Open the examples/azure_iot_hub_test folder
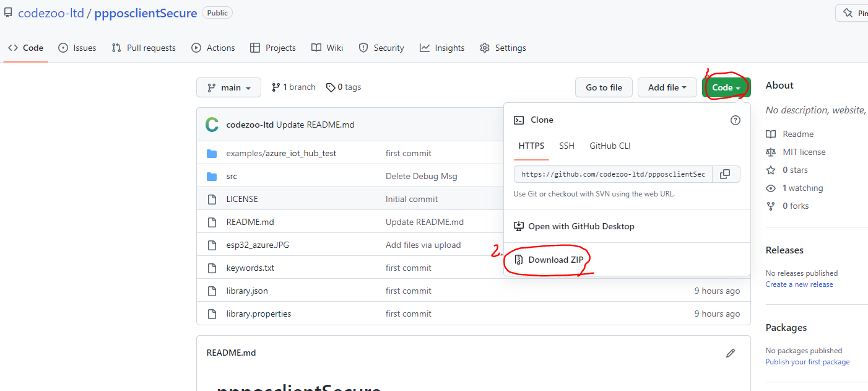This screenshot has width=868, height=391. [281, 153]
